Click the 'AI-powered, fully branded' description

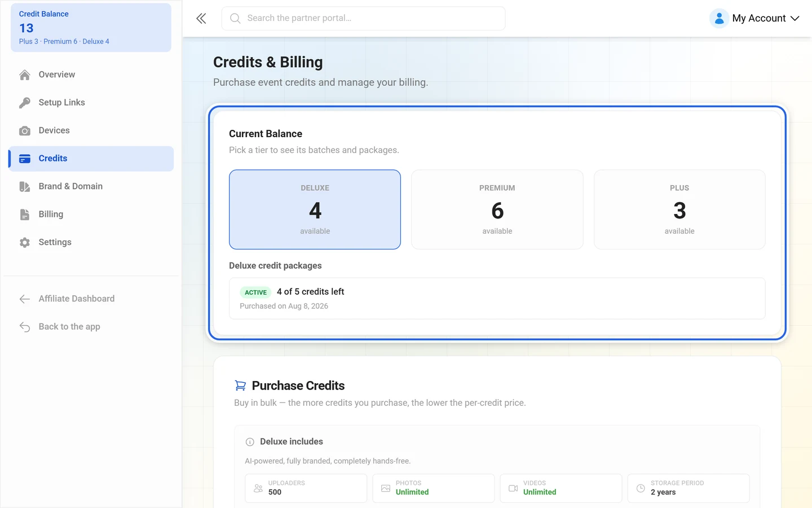pos(328,461)
